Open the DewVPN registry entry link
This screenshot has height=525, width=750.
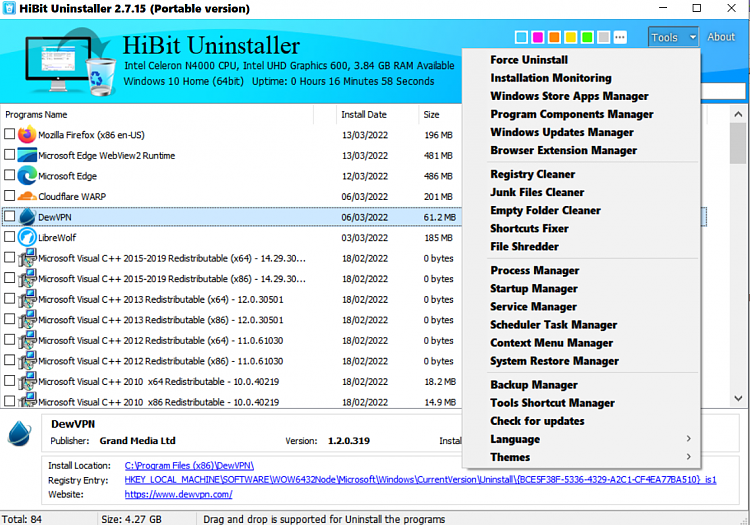point(420,480)
